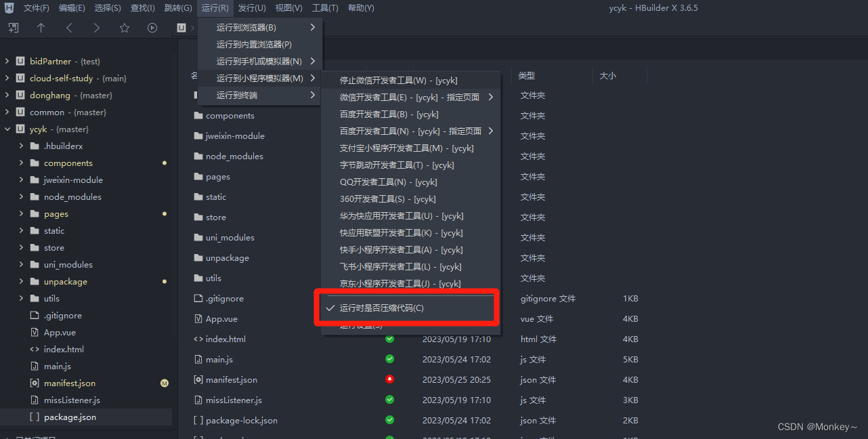The width and height of the screenshot is (868, 439).
Task: Sort file list by 类型 column header
Action: [527, 76]
